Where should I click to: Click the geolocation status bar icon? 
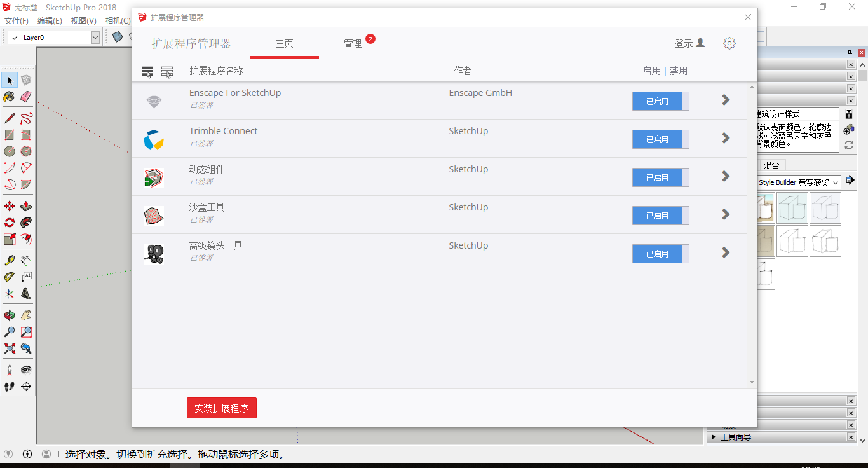[x=8, y=454]
